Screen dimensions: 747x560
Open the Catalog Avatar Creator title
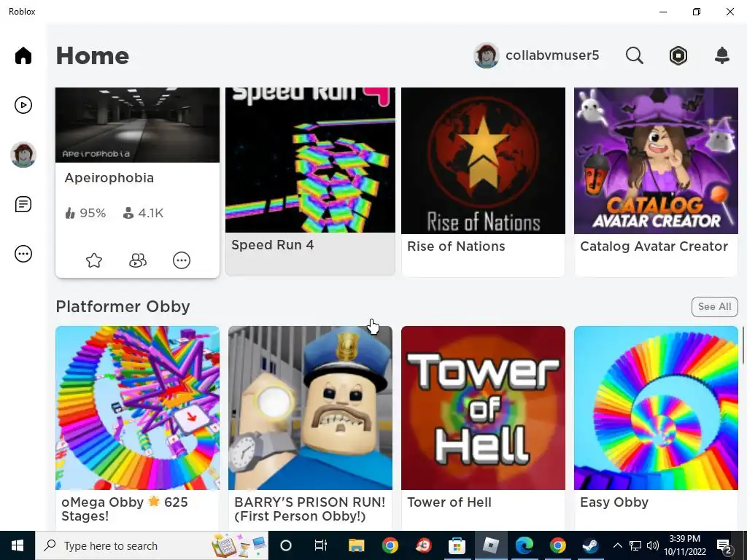[x=654, y=246]
